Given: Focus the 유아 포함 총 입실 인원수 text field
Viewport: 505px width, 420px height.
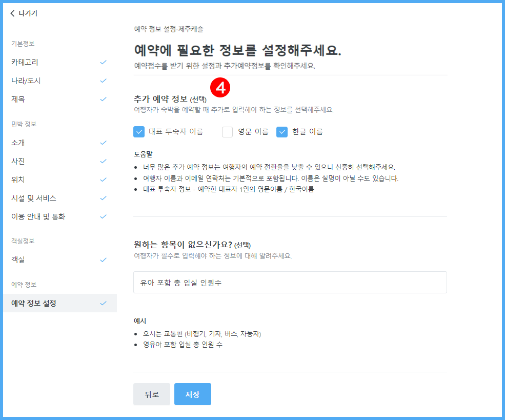Looking at the screenshot, I should tap(290, 283).
